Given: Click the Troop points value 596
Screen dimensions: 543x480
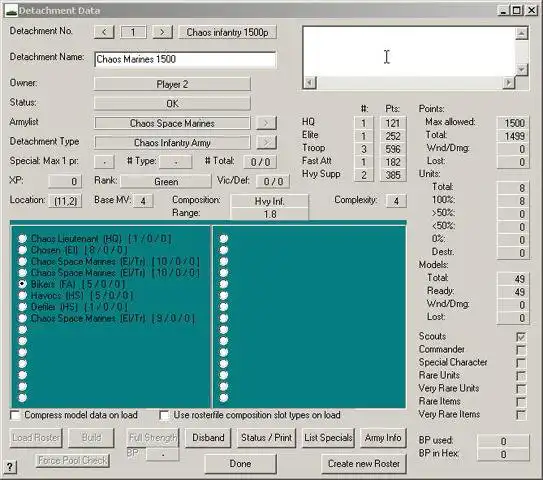Looking at the screenshot, I should (x=393, y=149).
